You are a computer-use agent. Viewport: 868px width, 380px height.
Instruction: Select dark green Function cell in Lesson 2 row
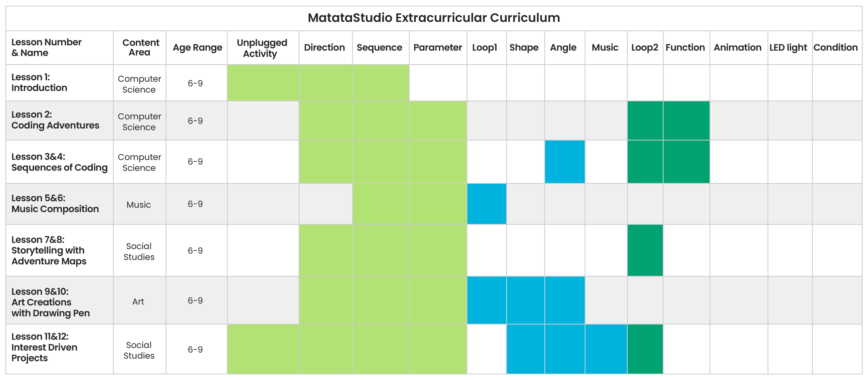pos(686,121)
